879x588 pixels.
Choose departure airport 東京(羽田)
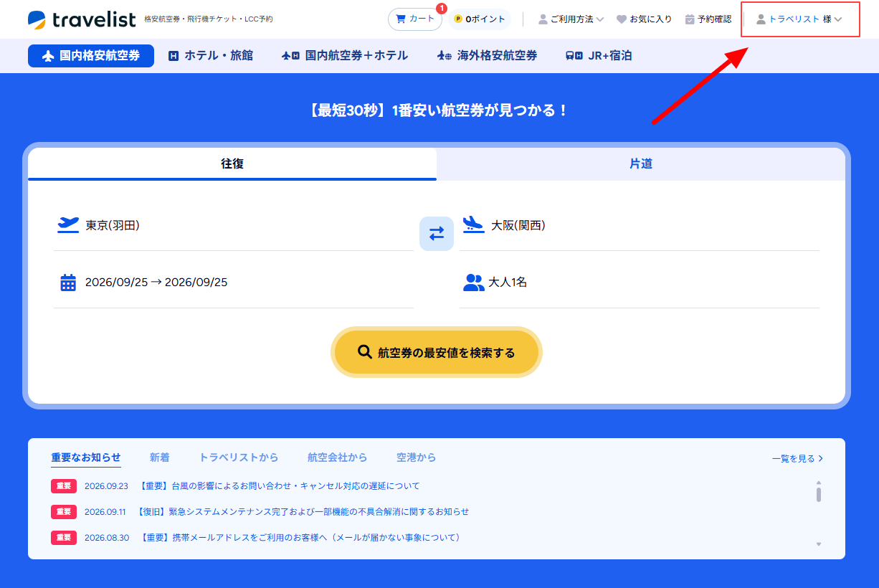pos(234,225)
